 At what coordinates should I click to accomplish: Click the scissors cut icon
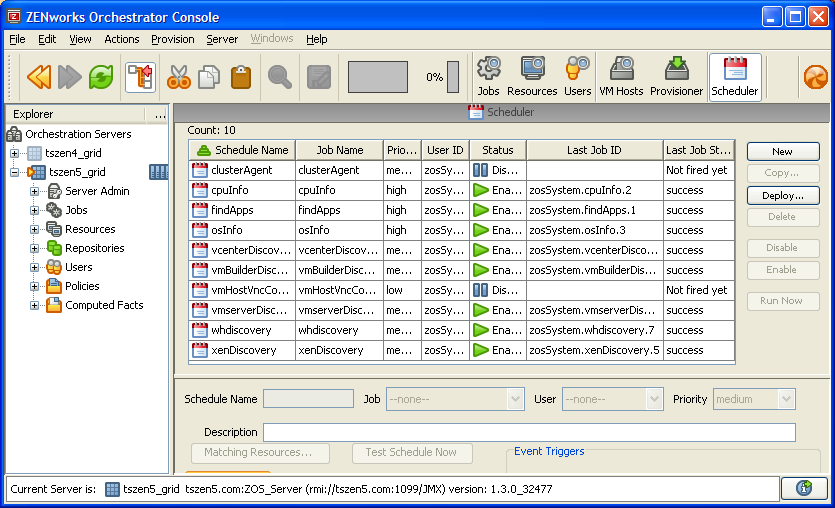pyautogui.click(x=178, y=77)
